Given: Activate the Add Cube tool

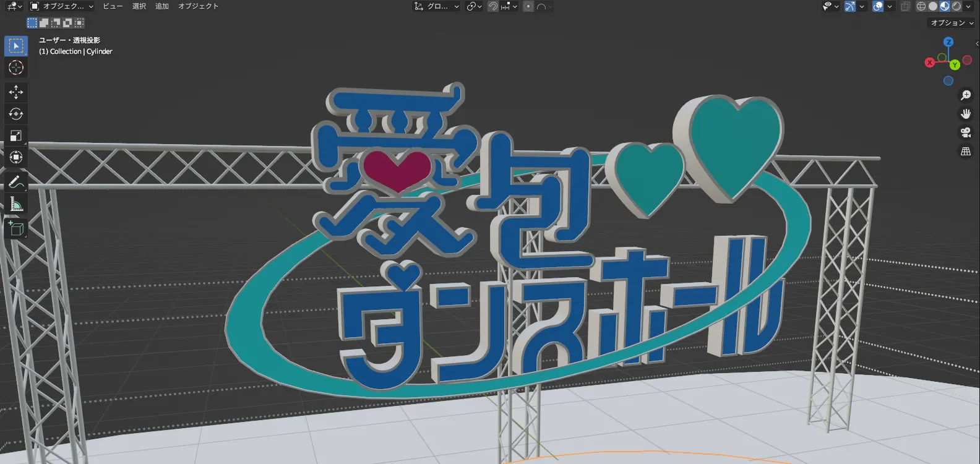Looking at the screenshot, I should tap(16, 228).
